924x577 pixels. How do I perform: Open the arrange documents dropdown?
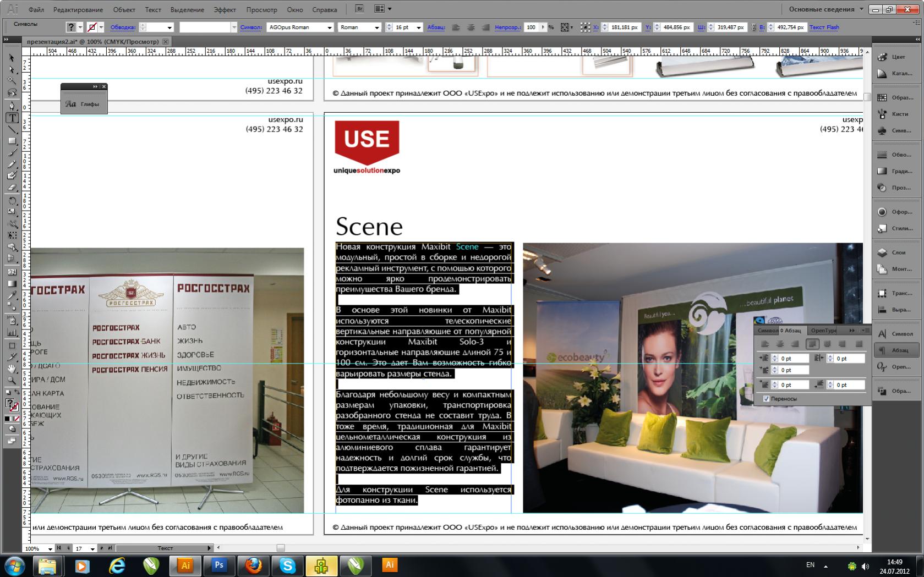382,9
